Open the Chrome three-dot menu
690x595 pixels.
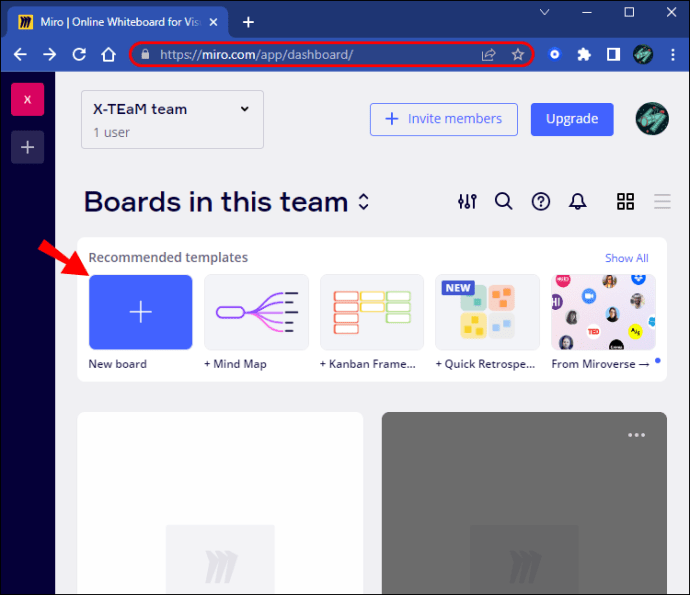pos(673,55)
